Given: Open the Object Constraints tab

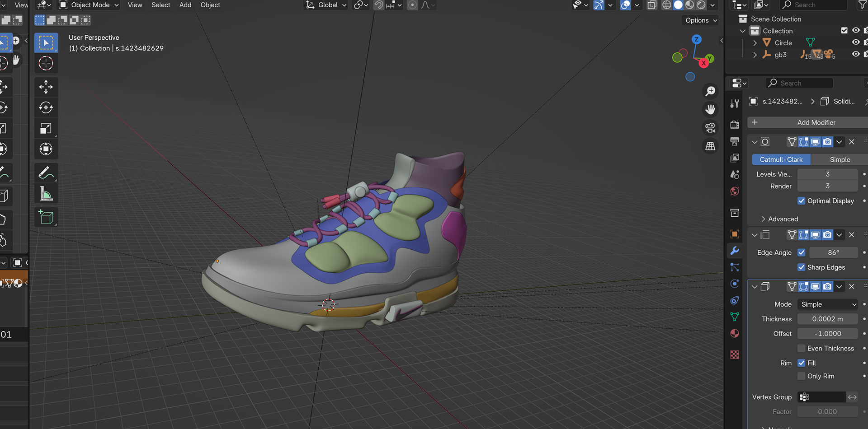Looking at the screenshot, I should [x=735, y=300].
